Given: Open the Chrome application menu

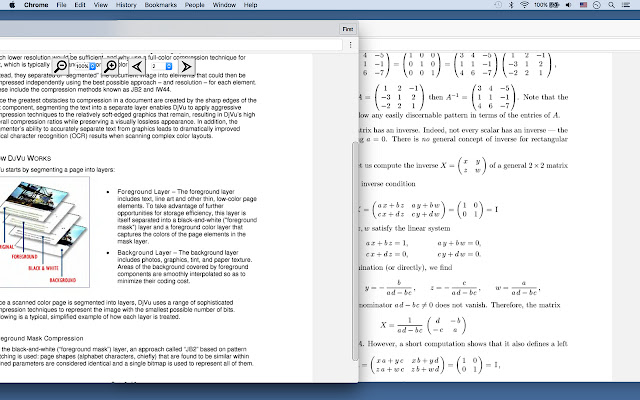Looking at the screenshot, I should tap(36, 5).
